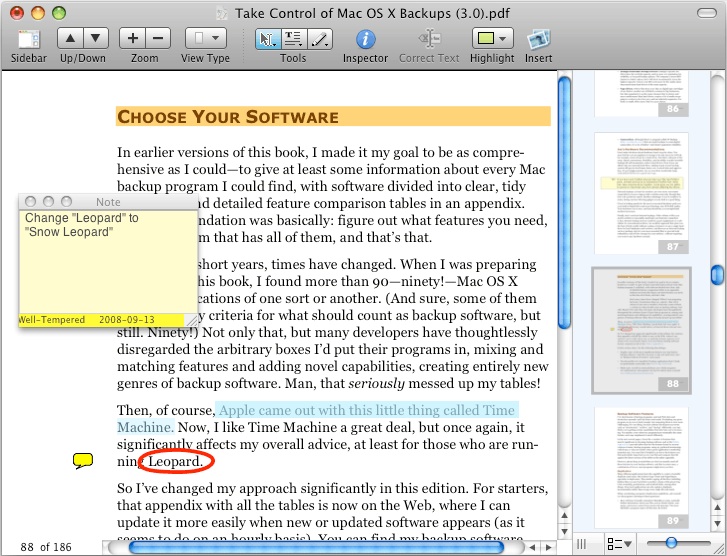The height and width of the screenshot is (556, 727).
Task: Open the Inspector panel
Action: pyautogui.click(x=365, y=39)
